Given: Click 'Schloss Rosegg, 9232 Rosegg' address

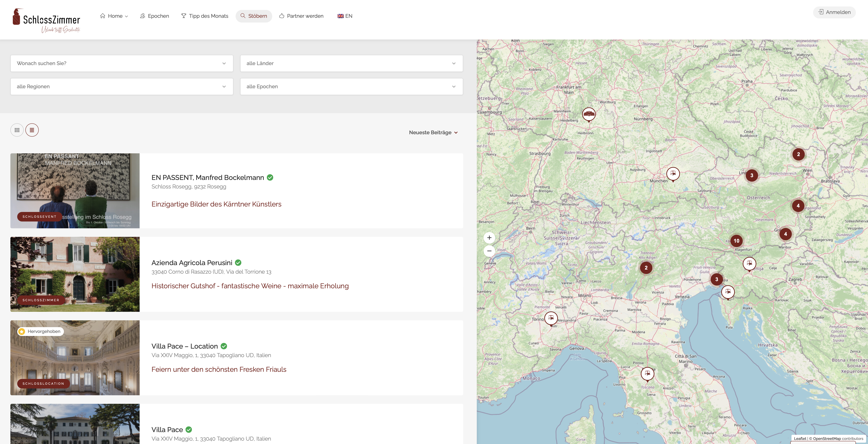Looking at the screenshot, I should tap(189, 187).
